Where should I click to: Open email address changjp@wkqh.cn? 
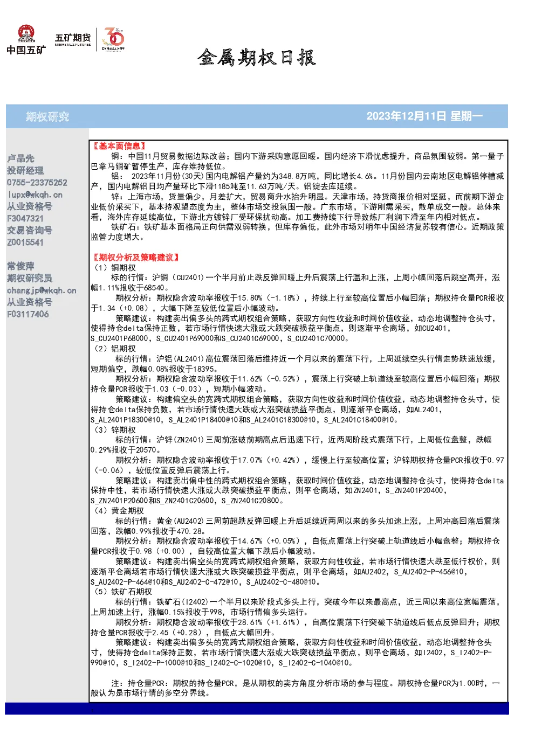coord(42,290)
